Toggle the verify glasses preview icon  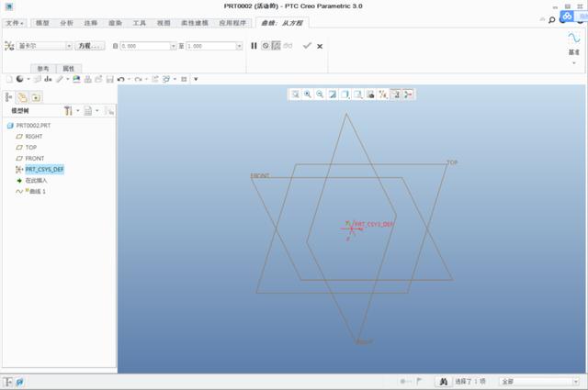(x=288, y=46)
